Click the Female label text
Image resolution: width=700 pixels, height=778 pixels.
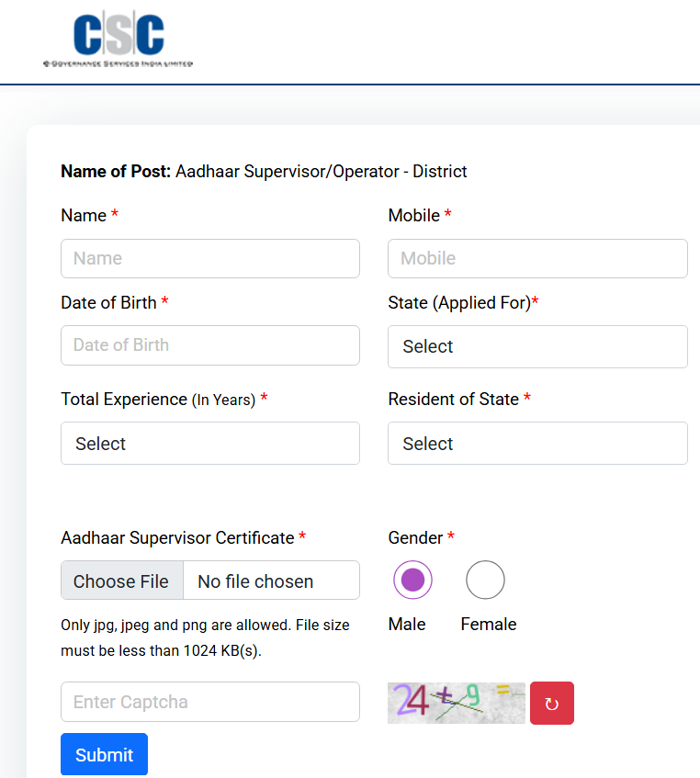click(x=489, y=625)
